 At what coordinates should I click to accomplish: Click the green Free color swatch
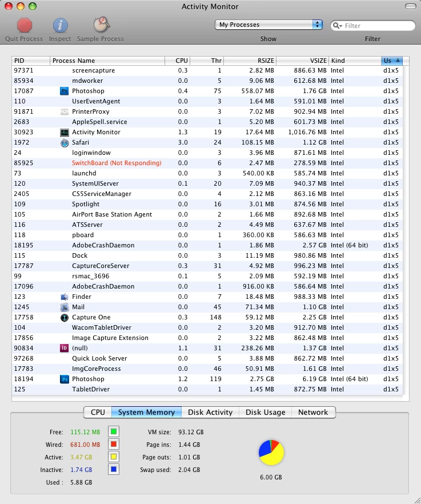[x=114, y=431]
